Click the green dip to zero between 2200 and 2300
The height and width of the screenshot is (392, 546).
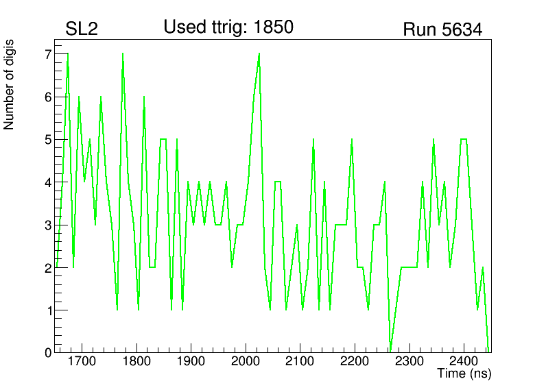coord(390,350)
